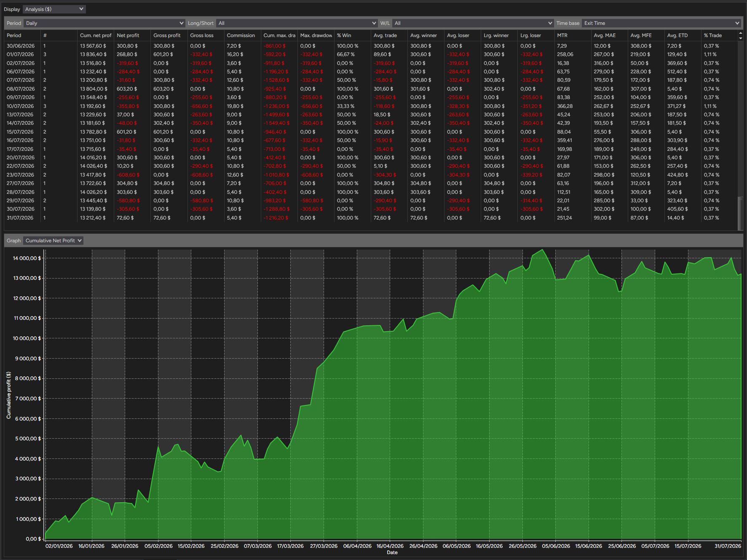This screenshot has height=560, width=747.
Task: Click net profit value -608,60 $
Action: (x=128, y=175)
